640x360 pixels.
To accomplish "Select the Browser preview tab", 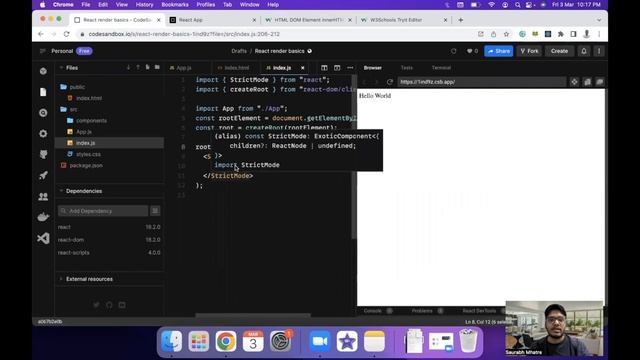I will coord(373,68).
